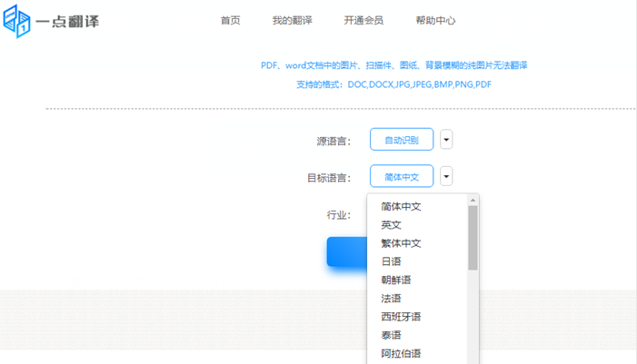Image resolution: width=637 pixels, height=364 pixels.
Task: Open 开通会员 page
Action: [x=363, y=20]
